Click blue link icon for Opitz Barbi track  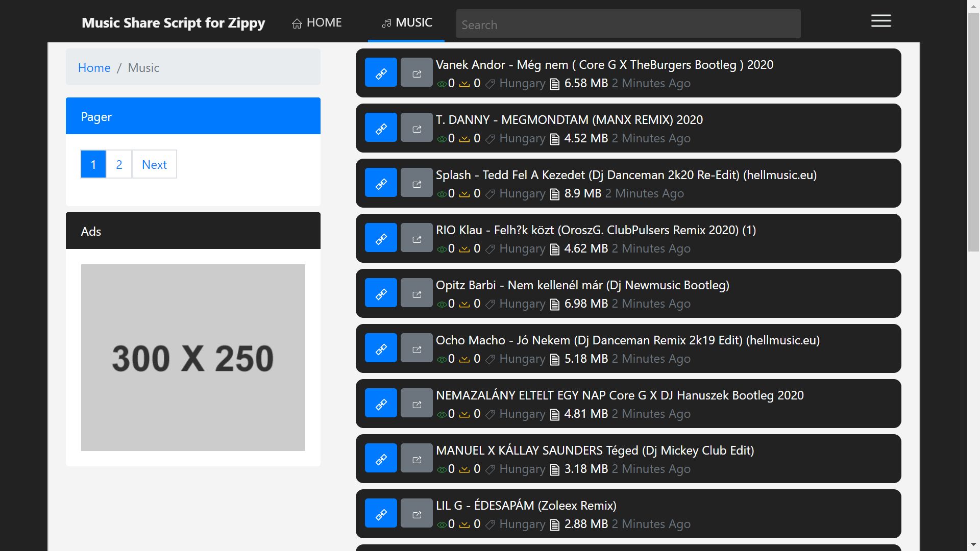pos(381,293)
